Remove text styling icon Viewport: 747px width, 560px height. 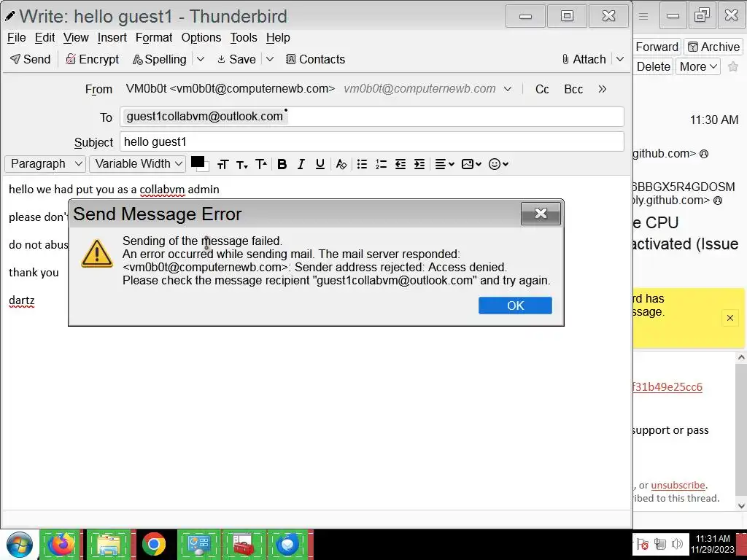(x=341, y=164)
